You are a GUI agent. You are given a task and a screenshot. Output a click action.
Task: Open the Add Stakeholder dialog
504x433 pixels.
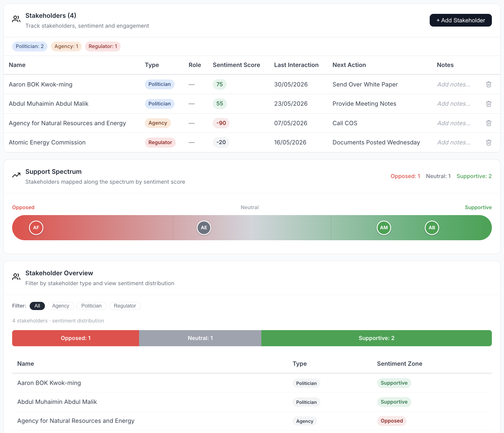(461, 20)
